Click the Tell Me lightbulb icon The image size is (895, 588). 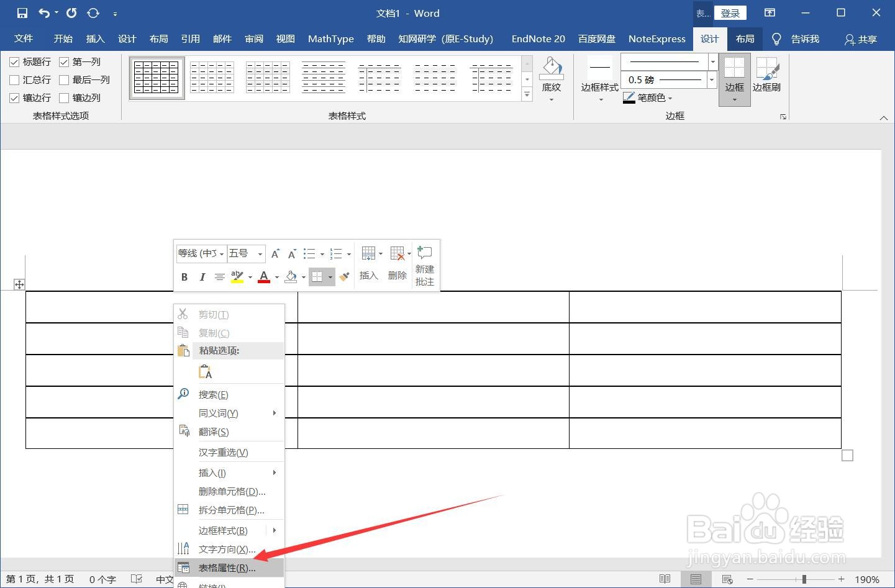(x=776, y=39)
